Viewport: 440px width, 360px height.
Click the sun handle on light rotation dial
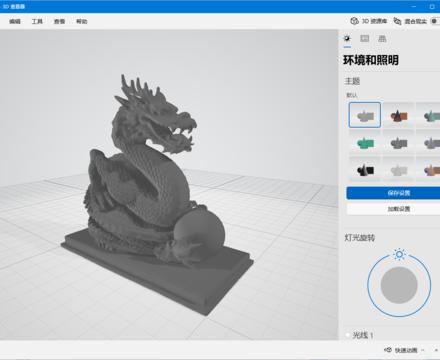pos(399,255)
